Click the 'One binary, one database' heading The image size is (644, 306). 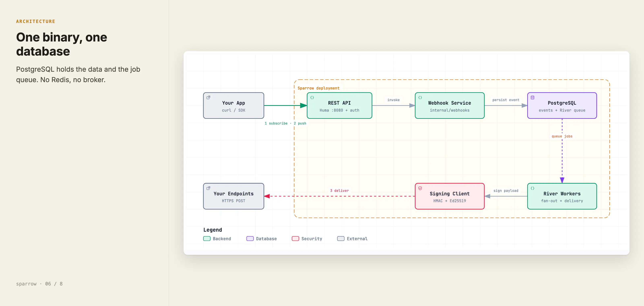[62, 44]
